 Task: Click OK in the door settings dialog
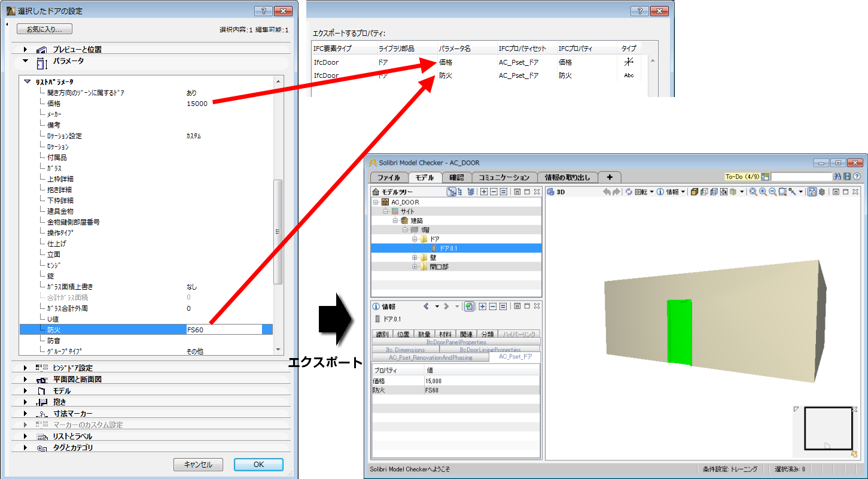[x=258, y=464]
